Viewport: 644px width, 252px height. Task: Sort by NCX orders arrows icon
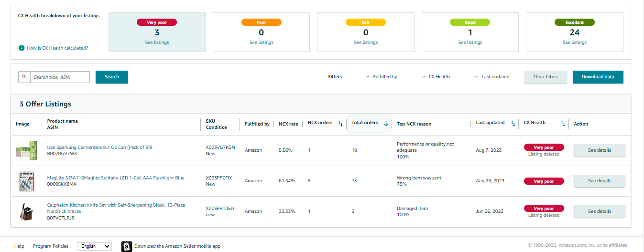point(340,124)
